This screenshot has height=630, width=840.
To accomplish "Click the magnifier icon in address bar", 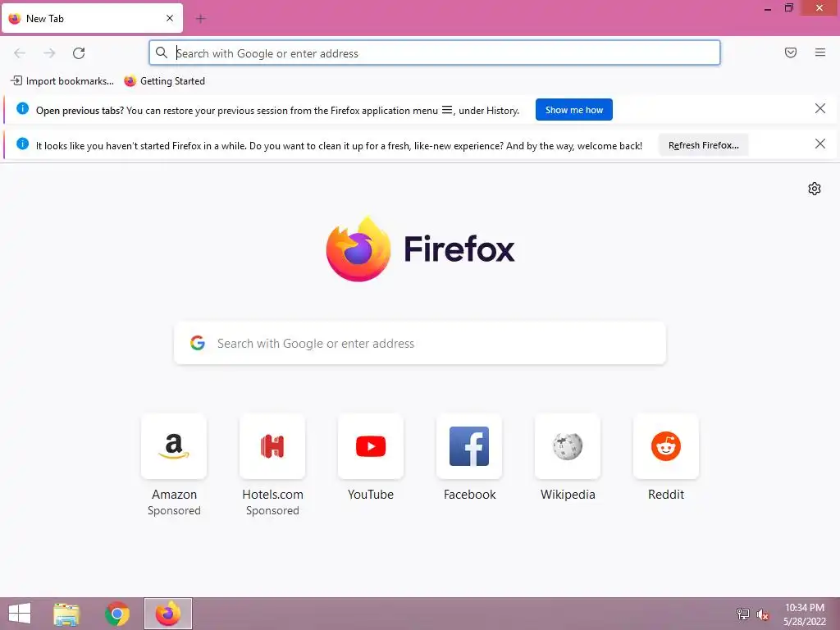I will 162,52.
